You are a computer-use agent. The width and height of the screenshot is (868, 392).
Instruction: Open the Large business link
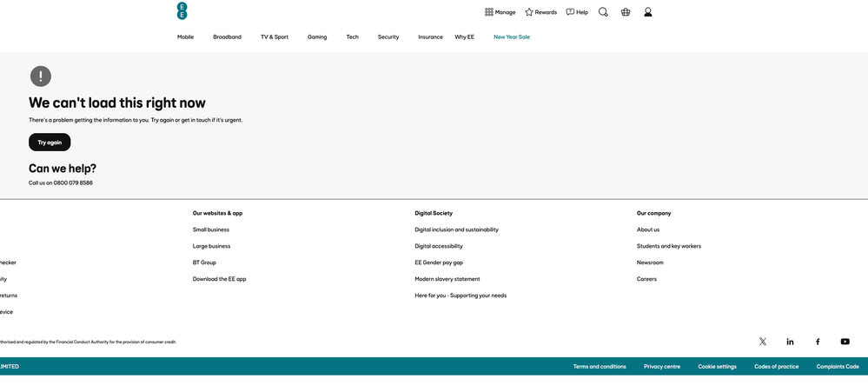tap(211, 246)
